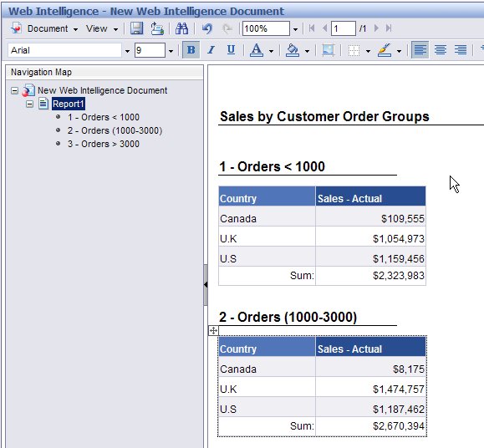Image resolution: width=484 pixels, height=448 pixels.
Task: Go to section 2 - Orders (1000-3000)
Action: click(x=115, y=130)
